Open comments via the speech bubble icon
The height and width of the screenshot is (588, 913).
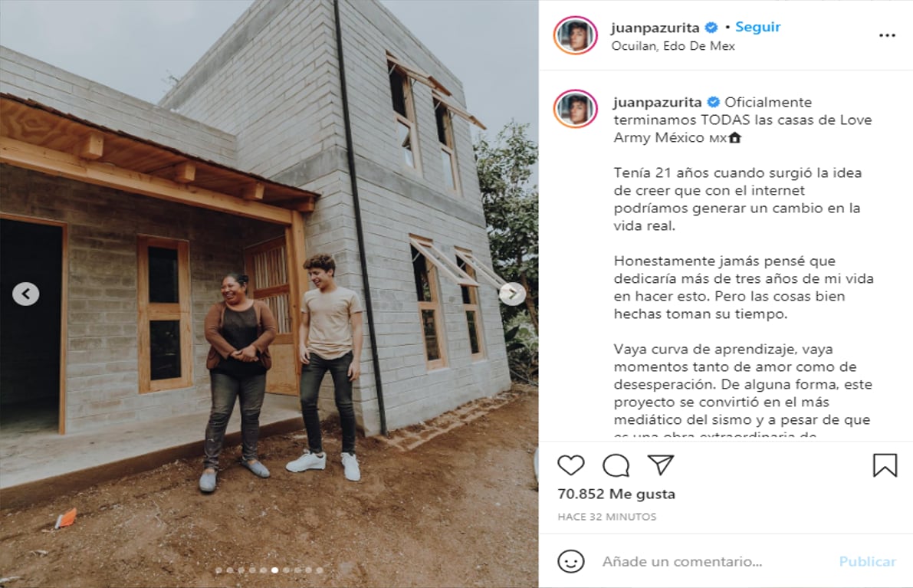click(616, 466)
